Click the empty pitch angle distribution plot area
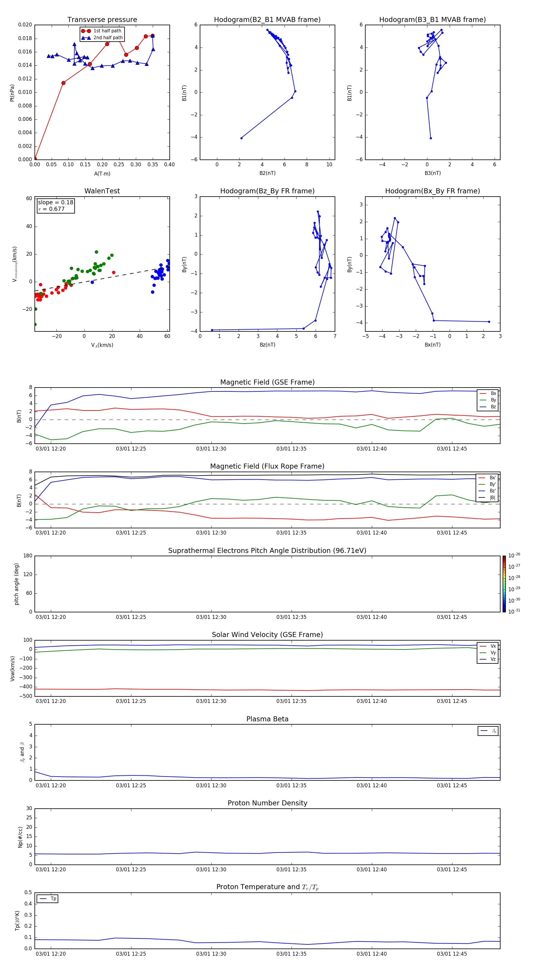Image resolution: width=535 pixels, height=980 pixels. 267,584
